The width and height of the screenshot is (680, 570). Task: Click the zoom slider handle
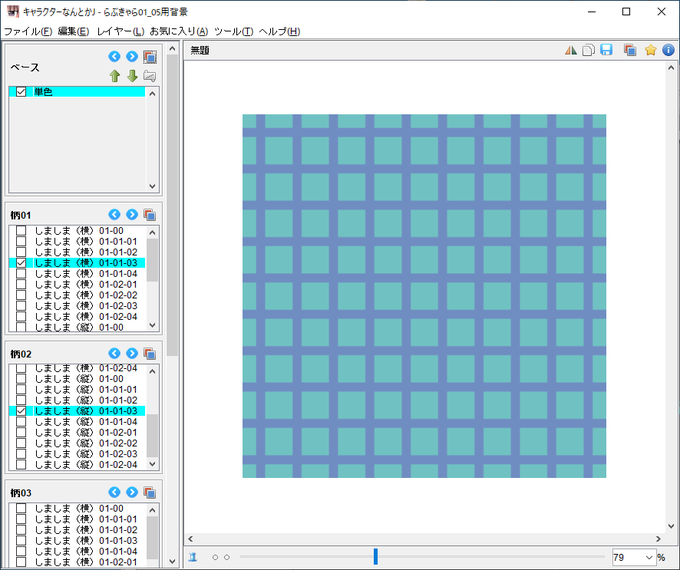click(x=376, y=557)
